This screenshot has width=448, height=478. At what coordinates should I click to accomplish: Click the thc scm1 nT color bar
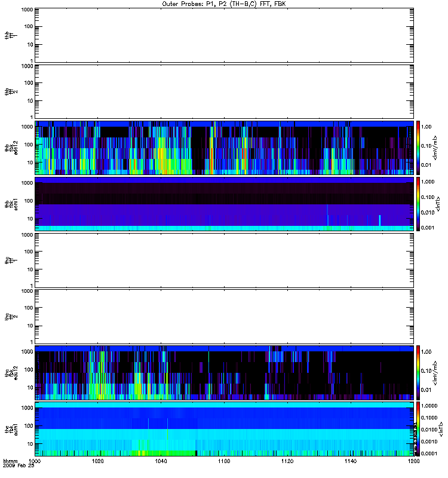coord(419,429)
